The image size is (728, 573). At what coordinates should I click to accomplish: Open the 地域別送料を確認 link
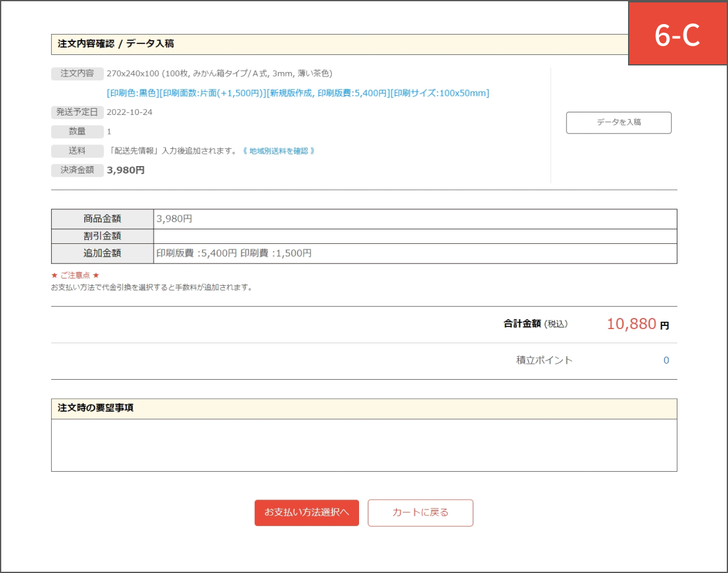279,151
